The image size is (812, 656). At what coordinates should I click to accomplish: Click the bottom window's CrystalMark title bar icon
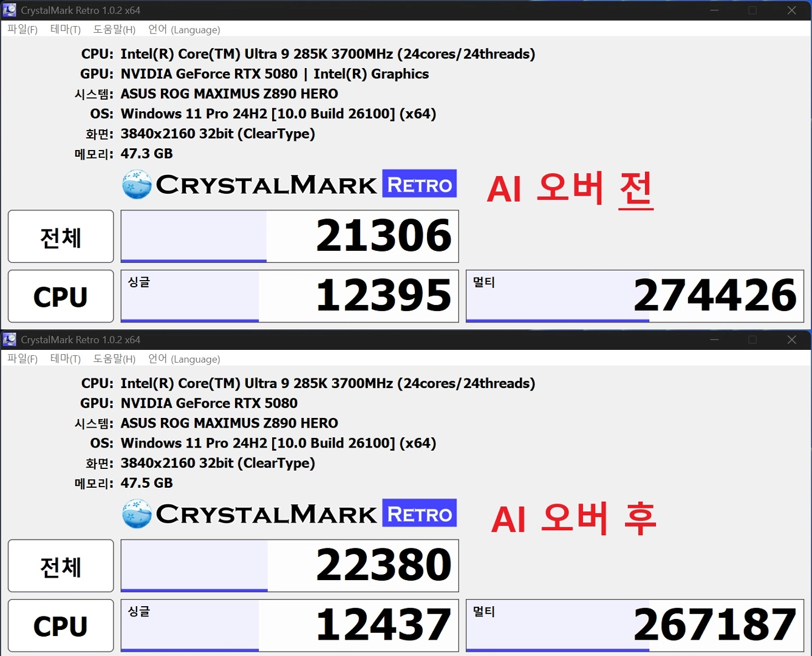point(10,340)
